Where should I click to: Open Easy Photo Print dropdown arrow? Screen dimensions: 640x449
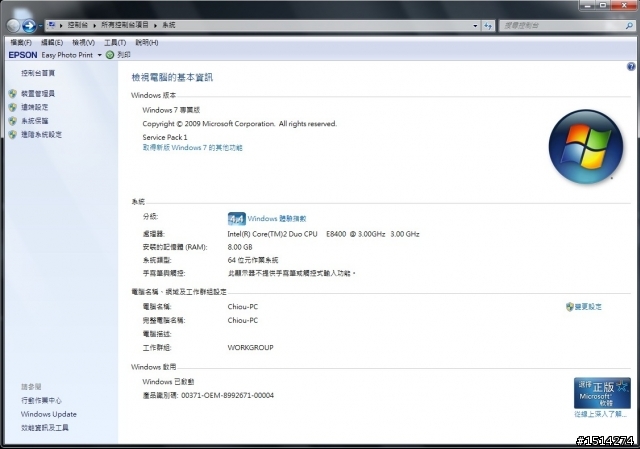point(99,55)
